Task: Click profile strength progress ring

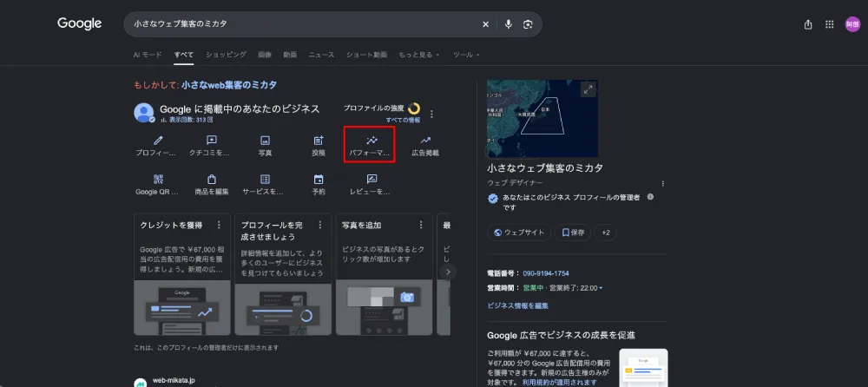Action: 413,108
